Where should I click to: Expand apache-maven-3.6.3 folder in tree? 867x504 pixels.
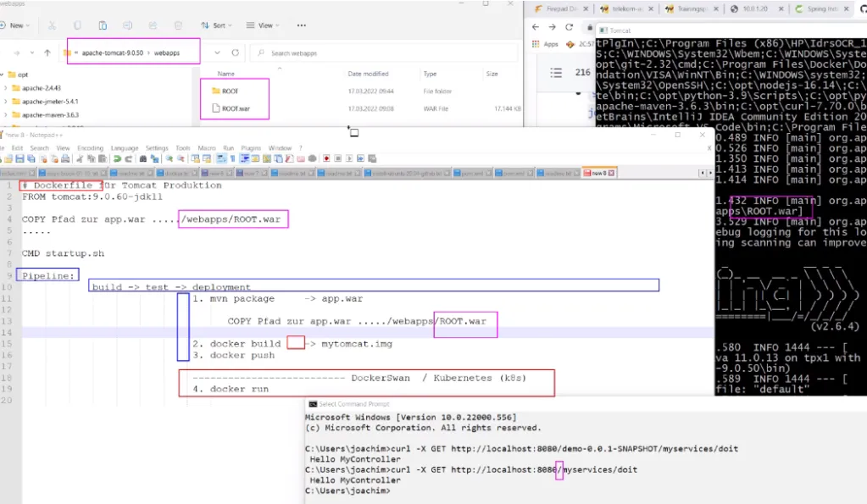coord(6,115)
